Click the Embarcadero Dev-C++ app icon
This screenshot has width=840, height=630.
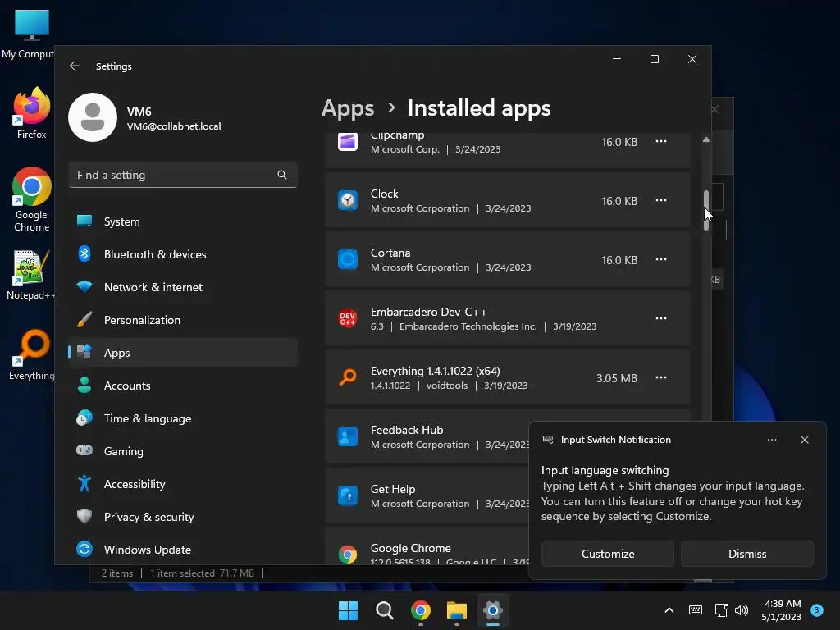(348, 319)
